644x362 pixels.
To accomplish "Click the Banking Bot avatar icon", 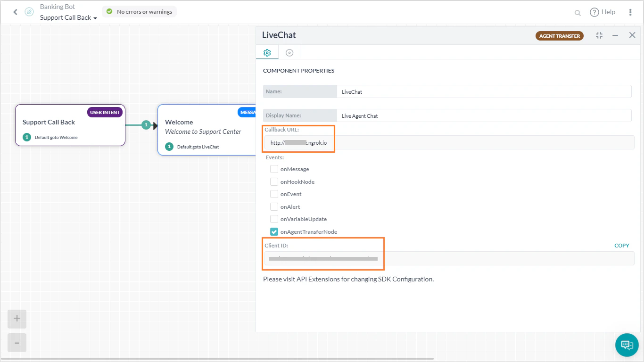I will tap(28, 12).
